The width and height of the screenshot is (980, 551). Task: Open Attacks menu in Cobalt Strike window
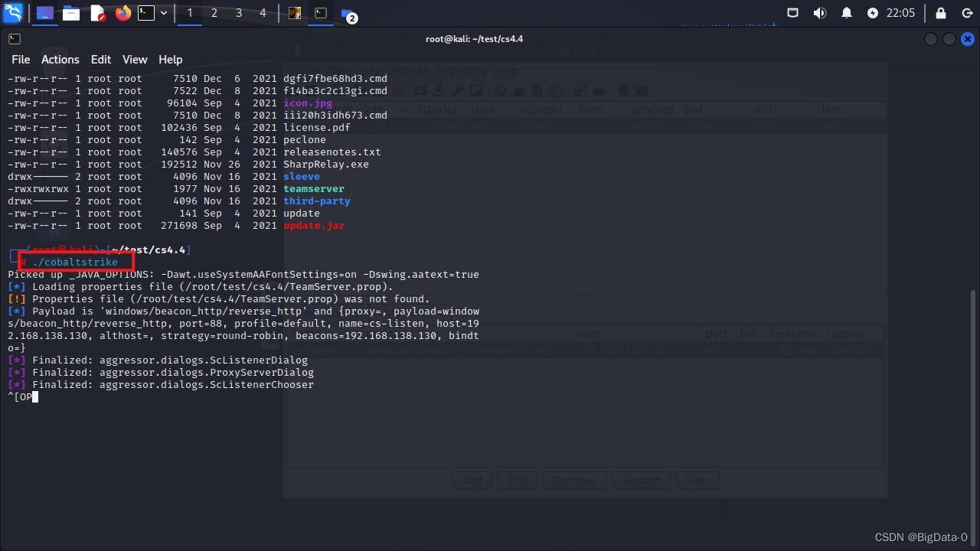point(410,70)
